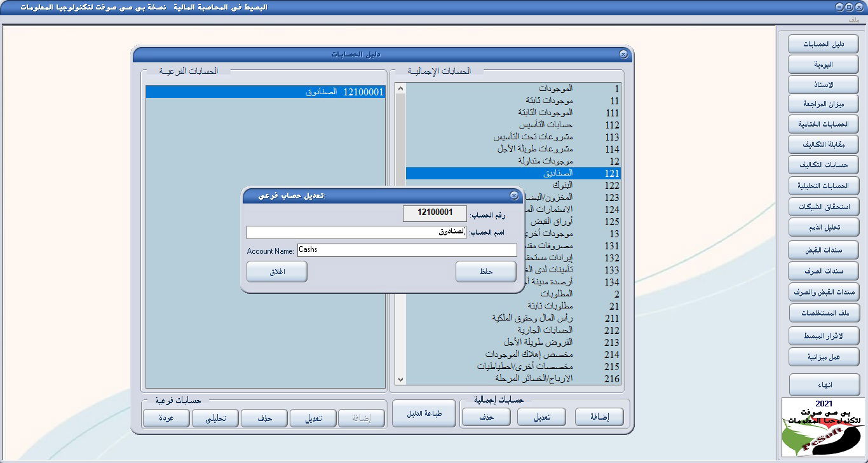Select sub-account 12100001 الصندوق
Image resolution: width=868 pixels, height=463 pixels.
point(265,92)
